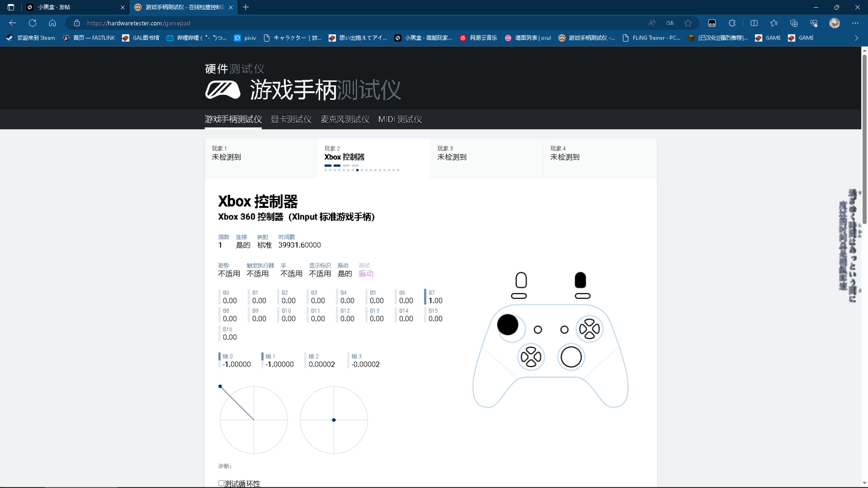868x488 pixels.
Task: Open the Tampermonkey extension icon
Action: coord(712,23)
